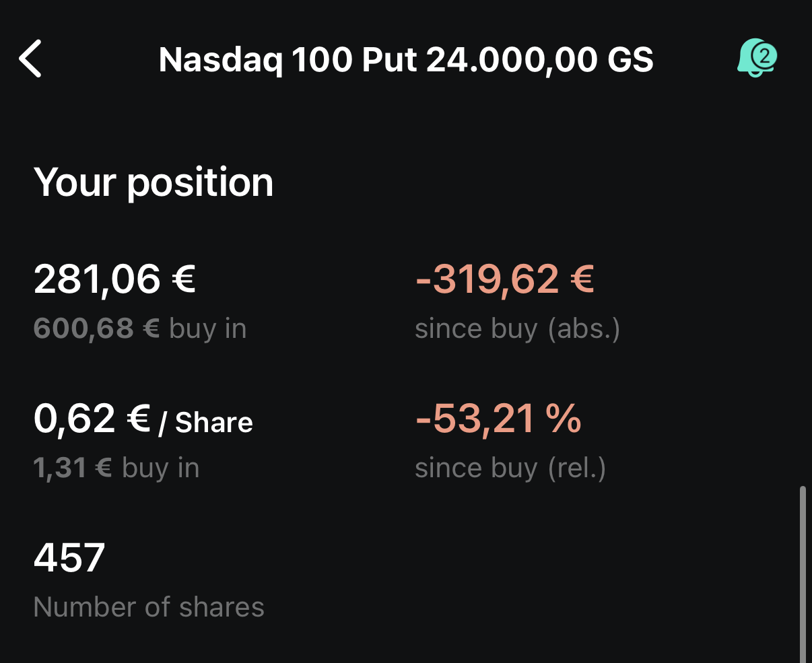Tap 'buy in' label next to 600,68 €
Viewport: 812px width, 663px height.
[x=207, y=328]
